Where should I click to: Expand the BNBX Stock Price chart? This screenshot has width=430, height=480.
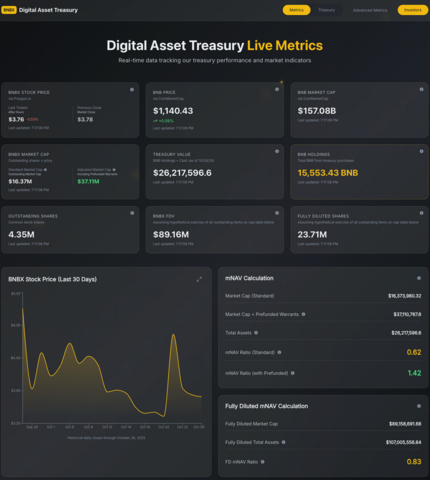[x=199, y=279]
